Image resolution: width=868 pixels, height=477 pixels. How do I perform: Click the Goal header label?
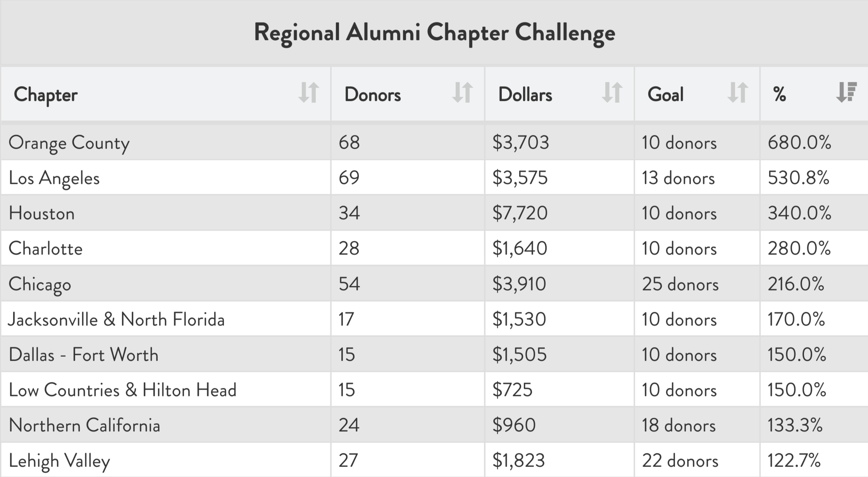[665, 94]
